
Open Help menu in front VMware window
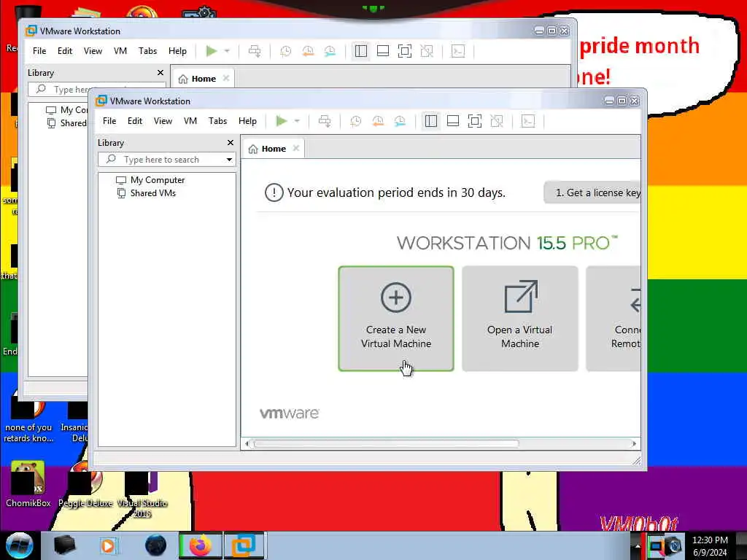[x=247, y=121]
